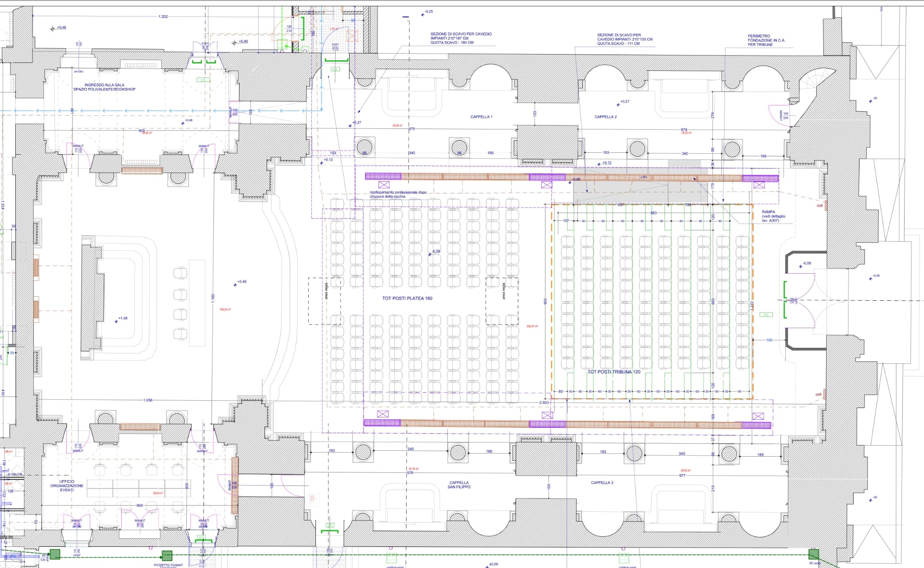Click the upper coll label near the right wall
The height and width of the screenshot is (568, 924).
click(x=819, y=206)
